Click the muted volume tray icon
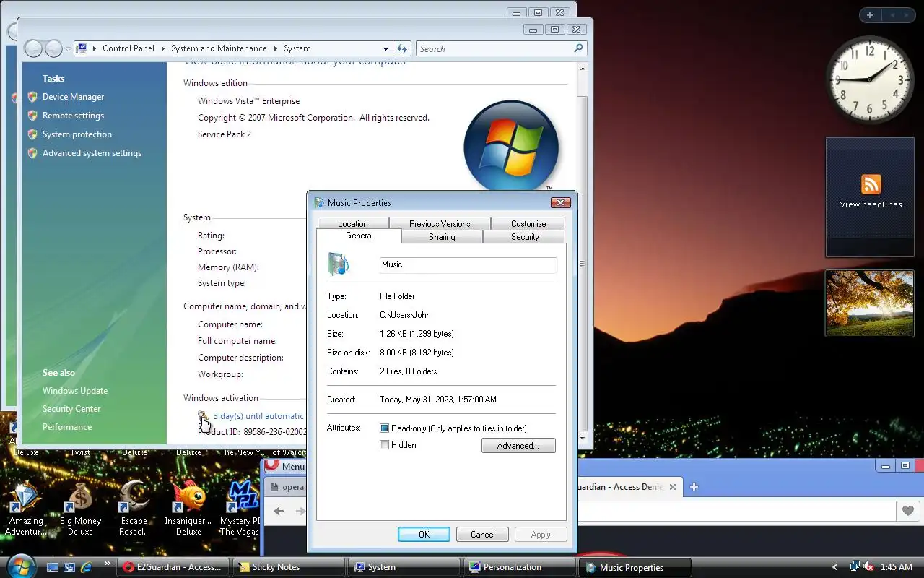The image size is (924, 578). pos(868,567)
